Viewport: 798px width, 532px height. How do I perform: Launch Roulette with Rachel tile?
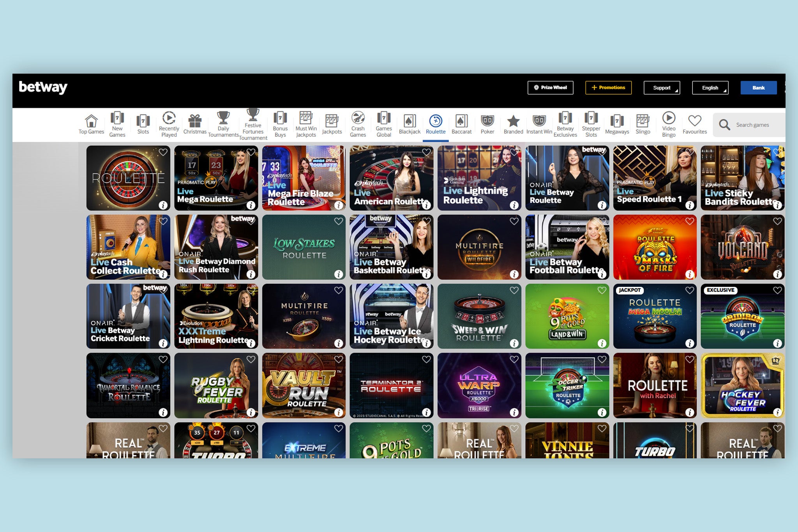(x=655, y=385)
